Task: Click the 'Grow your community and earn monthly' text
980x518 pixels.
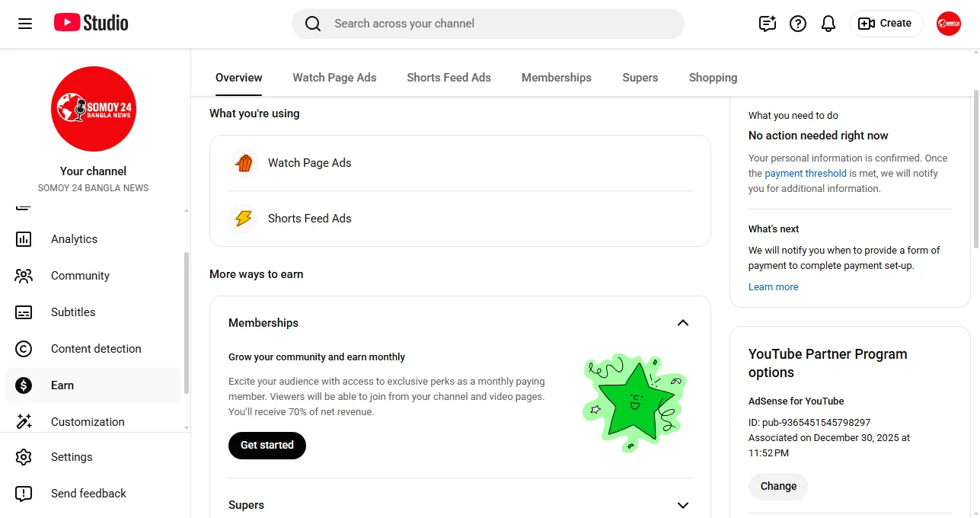Action: point(317,357)
